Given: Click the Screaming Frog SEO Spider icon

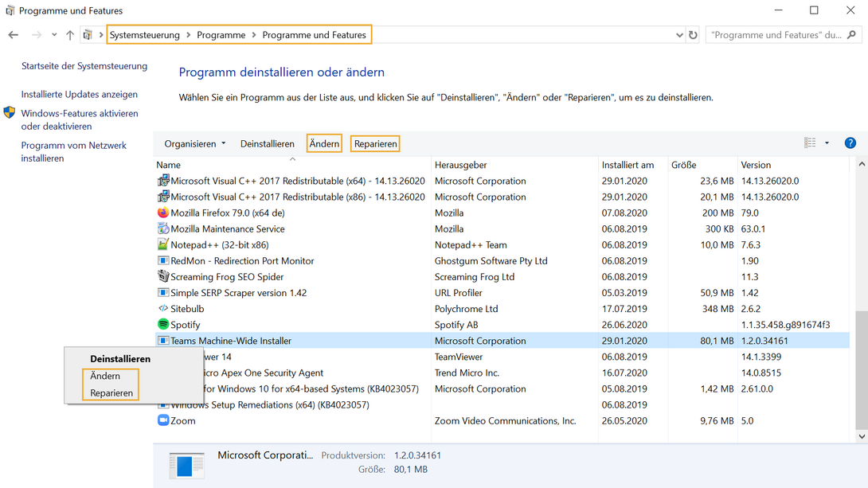Looking at the screenshot, I should tap(163, 277).
